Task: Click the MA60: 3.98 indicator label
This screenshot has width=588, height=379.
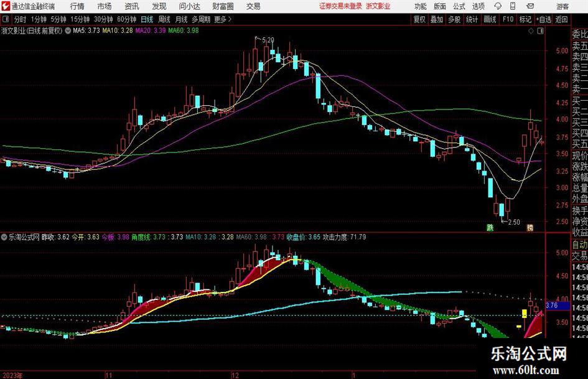Action: (184, 30)
